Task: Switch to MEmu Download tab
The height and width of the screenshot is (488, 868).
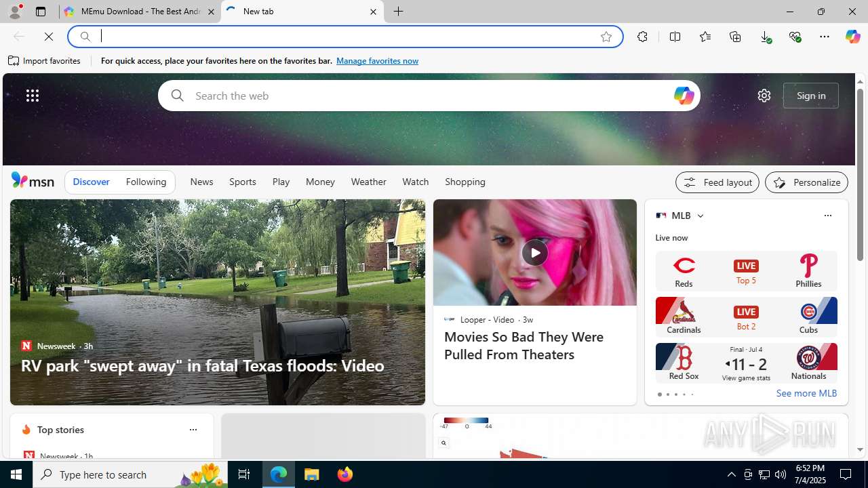Action: 140,12
